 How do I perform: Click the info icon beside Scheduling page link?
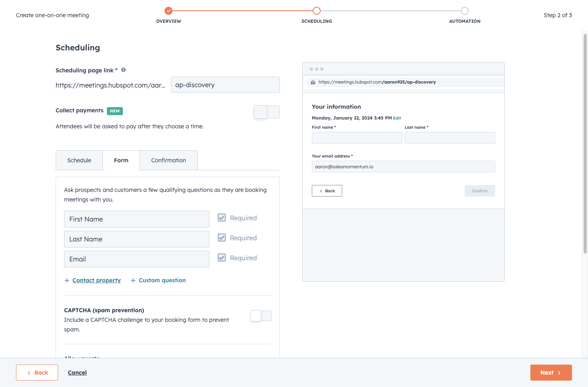point(123,70)
